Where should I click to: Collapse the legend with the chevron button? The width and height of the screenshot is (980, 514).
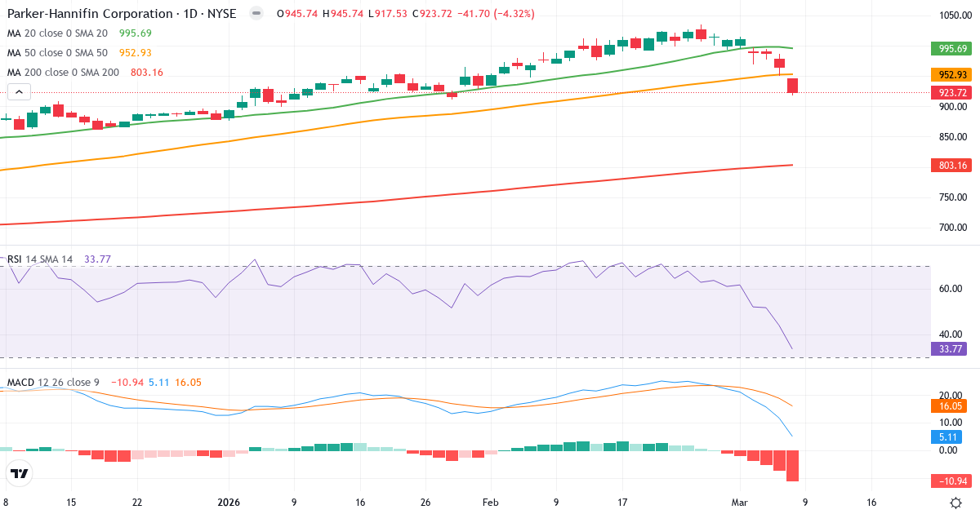[18, 91]
